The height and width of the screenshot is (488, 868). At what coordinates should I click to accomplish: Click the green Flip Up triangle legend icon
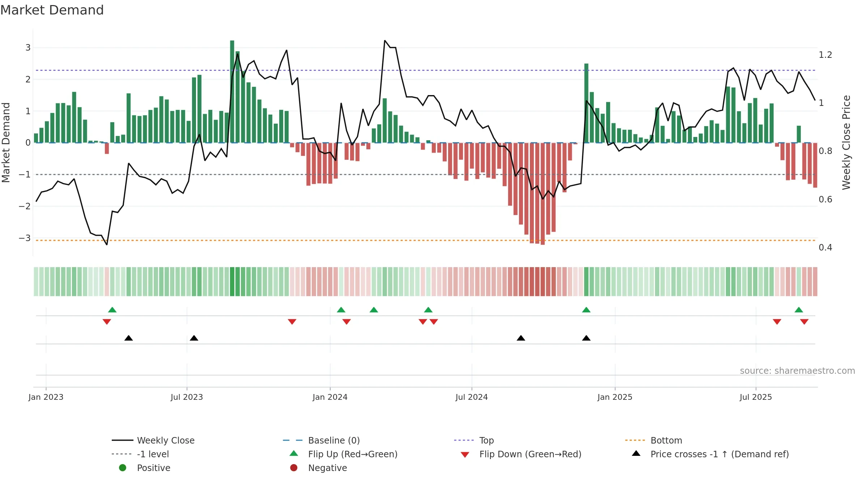pos(294,453)
